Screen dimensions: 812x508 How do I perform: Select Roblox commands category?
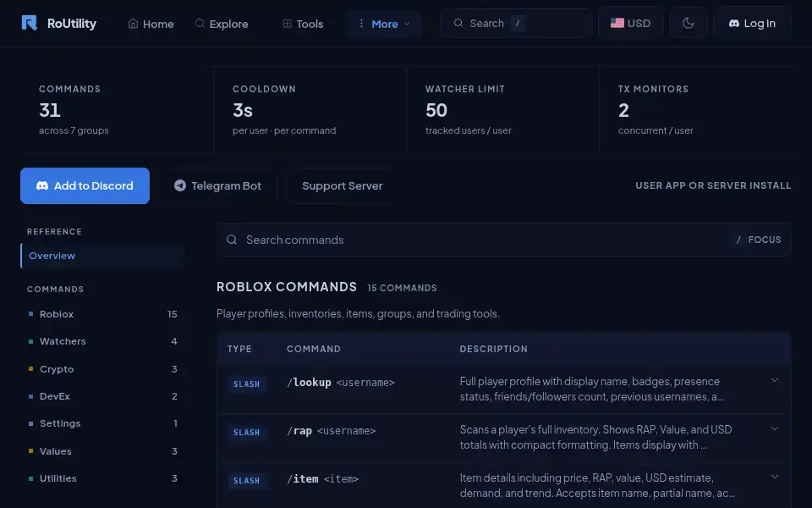[x=102, y=313]
